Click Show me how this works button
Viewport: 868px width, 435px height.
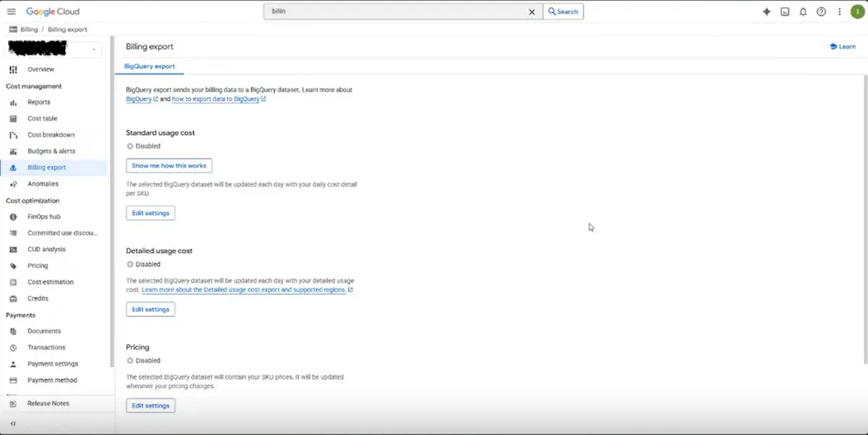169,165
